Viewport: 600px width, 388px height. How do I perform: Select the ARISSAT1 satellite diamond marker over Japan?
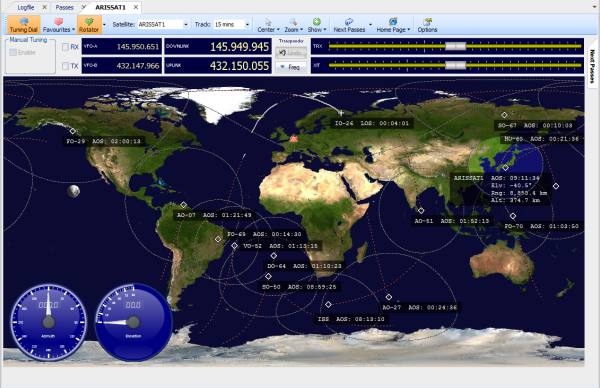click(x=505, y=168)
